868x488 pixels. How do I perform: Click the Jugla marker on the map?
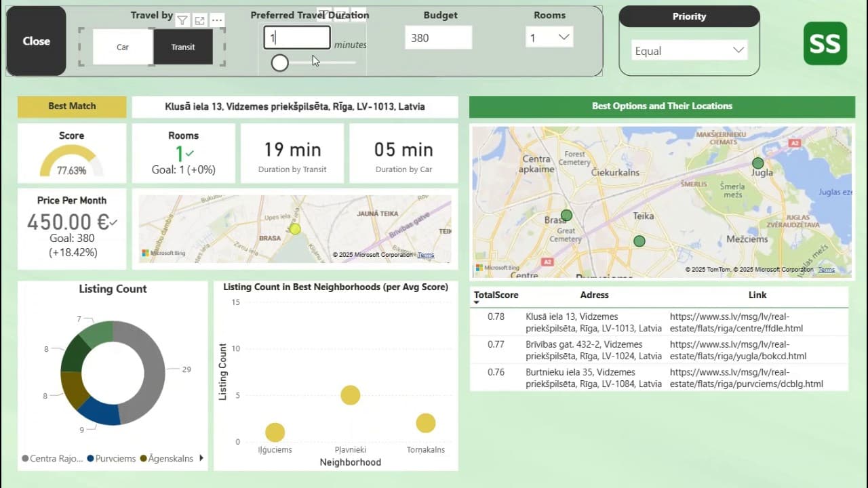[x=758, y=163]
